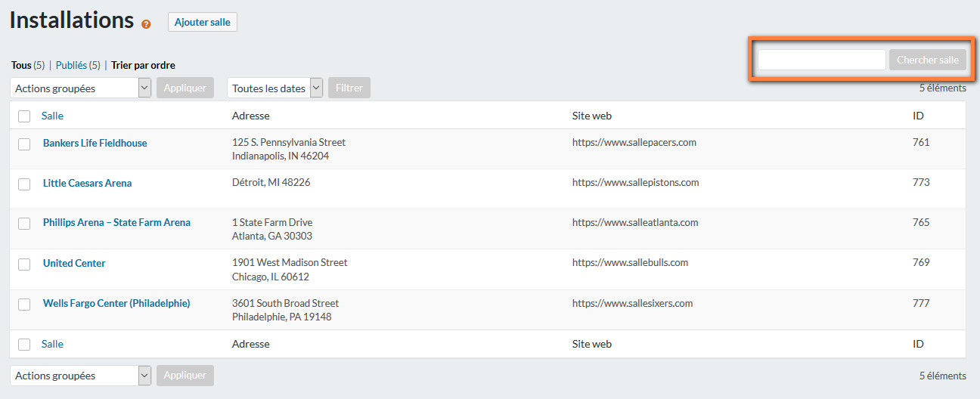The height and width of the screenshot is (399, 980).
Task: Click the Filtrer button
Action: [x=349, y=88]
